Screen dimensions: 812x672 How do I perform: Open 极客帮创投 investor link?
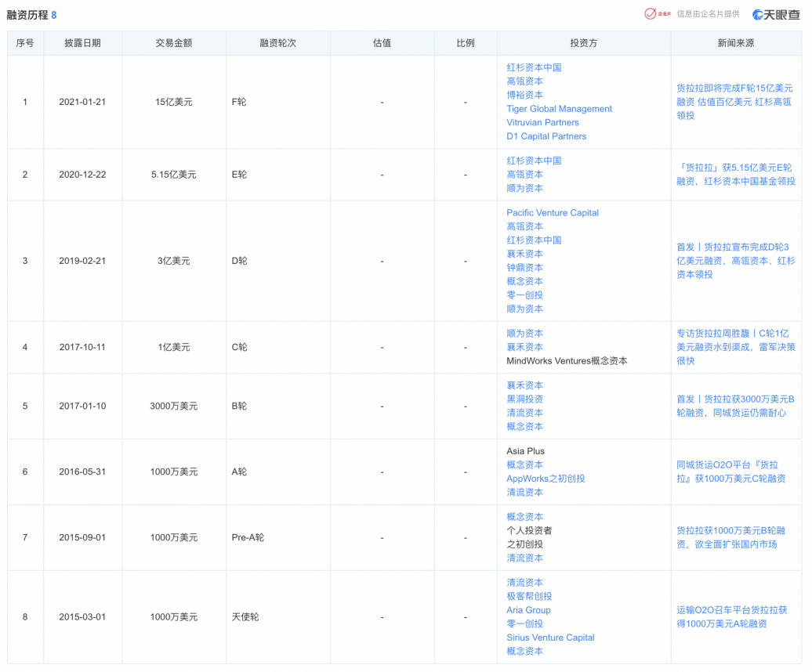pos(529,596)
